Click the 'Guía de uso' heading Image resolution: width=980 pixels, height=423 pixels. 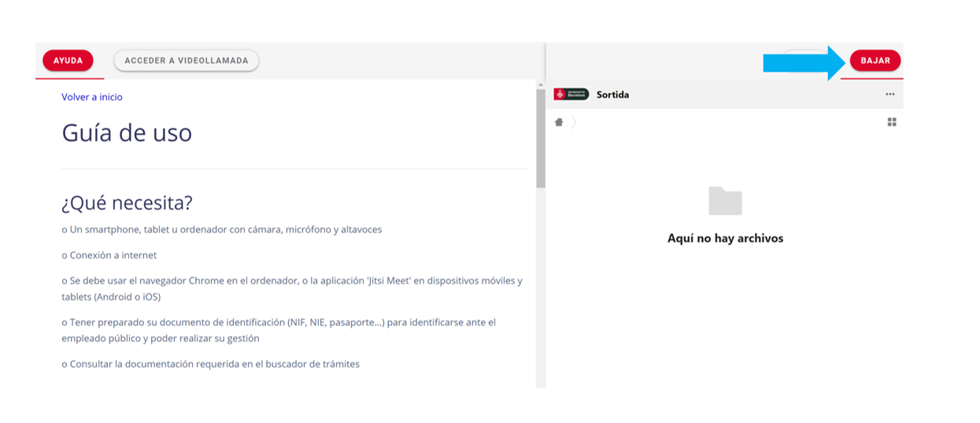click(127, 133)
